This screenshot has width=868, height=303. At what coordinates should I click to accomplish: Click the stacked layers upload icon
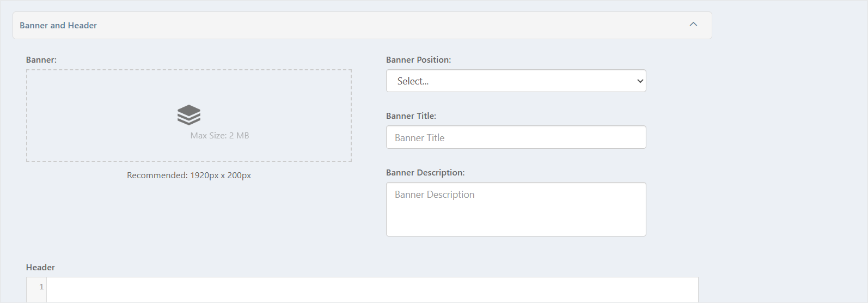pos(189,115)
